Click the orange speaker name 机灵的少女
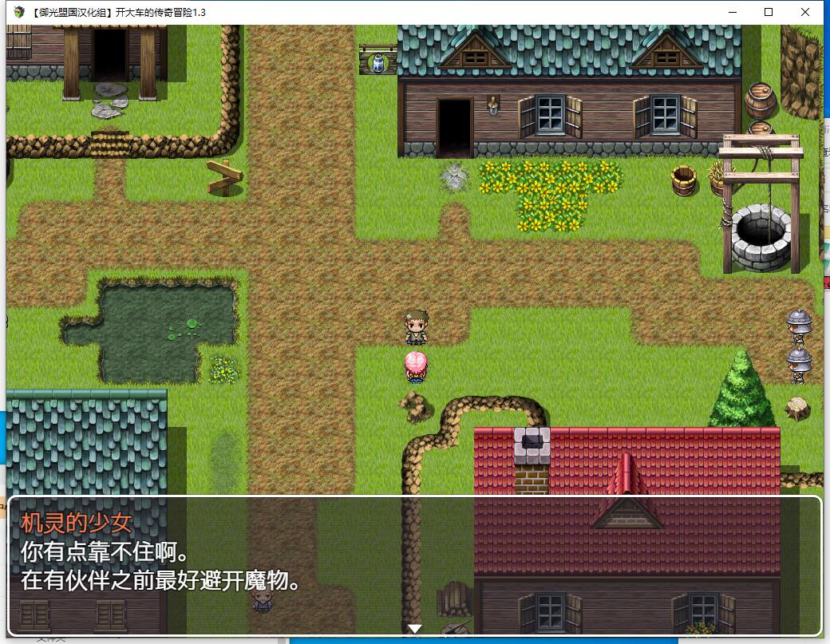 [x=76, y=523]
